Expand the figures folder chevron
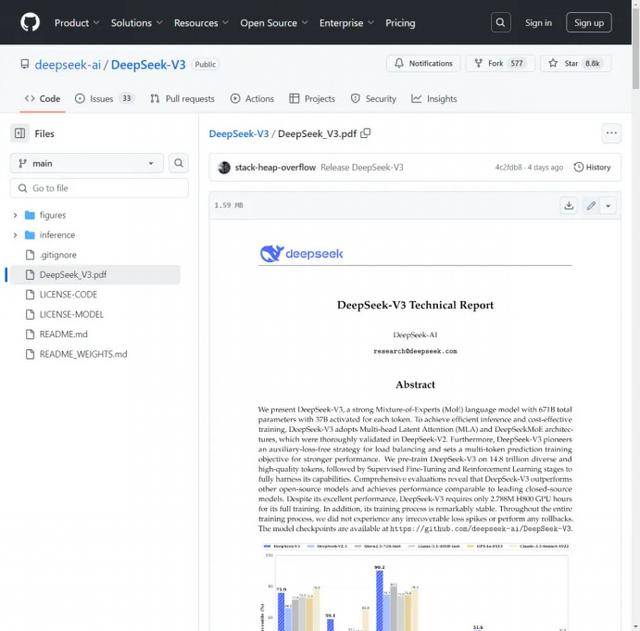This screenshot has height=631, width=640. pos(15,215)
